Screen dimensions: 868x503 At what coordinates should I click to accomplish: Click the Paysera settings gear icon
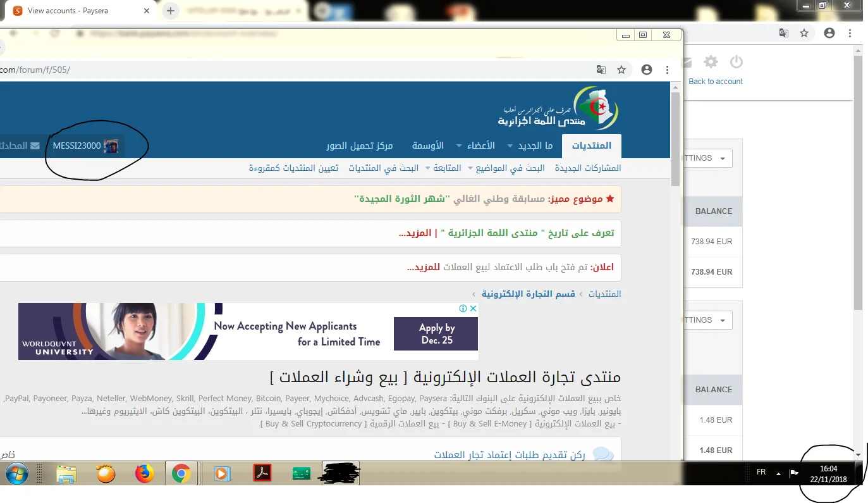[711, 62]
